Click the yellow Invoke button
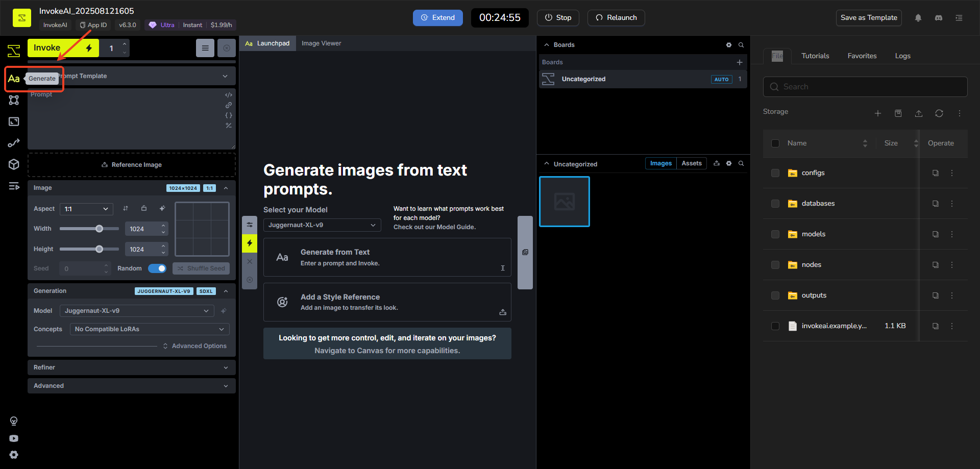980x469 pixels. (x=63, y=48)
